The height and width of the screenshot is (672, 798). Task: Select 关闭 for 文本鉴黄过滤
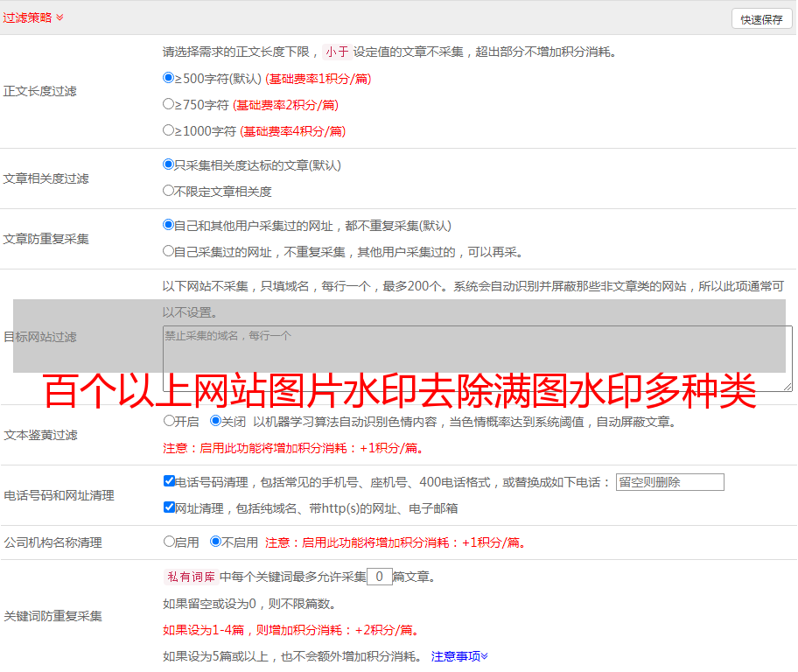click(x=216, y=421)
